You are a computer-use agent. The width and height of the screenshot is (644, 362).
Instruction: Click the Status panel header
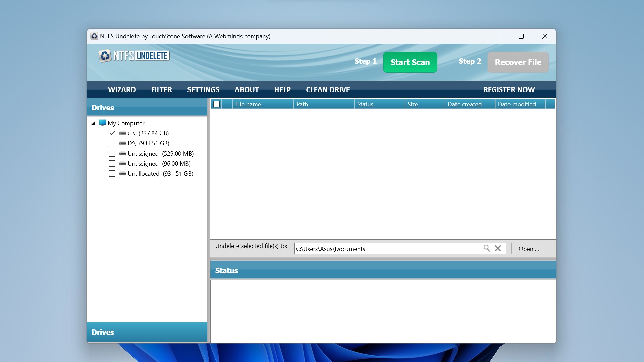[x=383, y=270]
